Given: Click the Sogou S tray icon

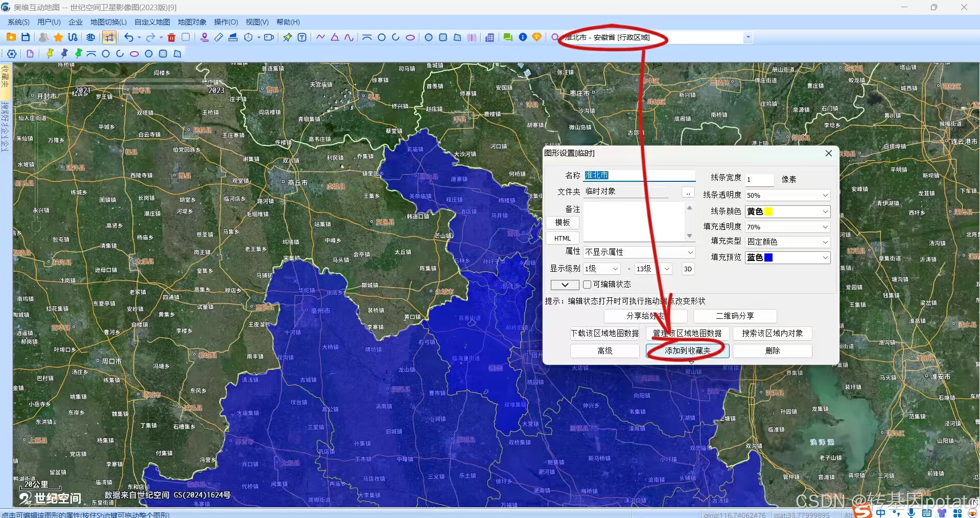Looking at the screenshot, I should 863,511.
